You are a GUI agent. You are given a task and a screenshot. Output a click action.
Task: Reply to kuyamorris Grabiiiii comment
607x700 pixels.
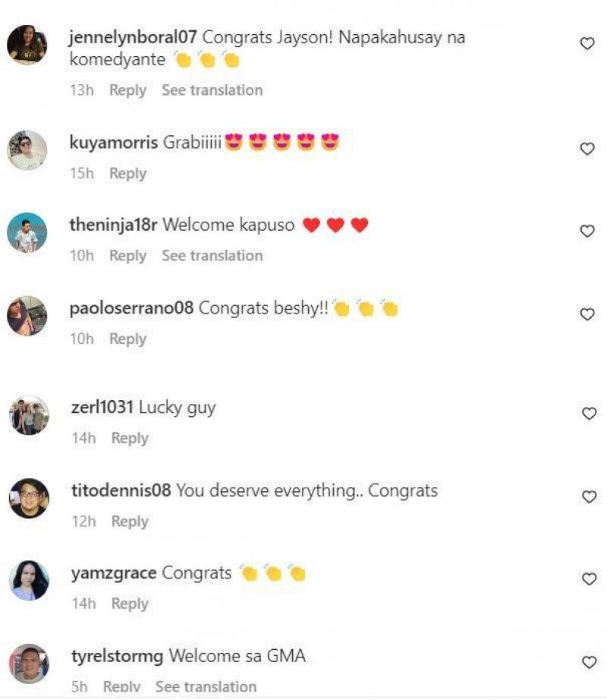[x=128, y=174]
